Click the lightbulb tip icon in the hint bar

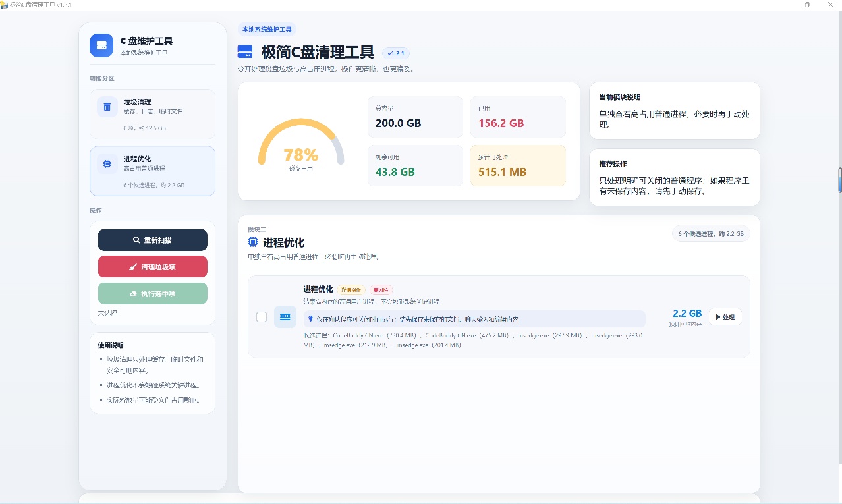tap(310, 319)
